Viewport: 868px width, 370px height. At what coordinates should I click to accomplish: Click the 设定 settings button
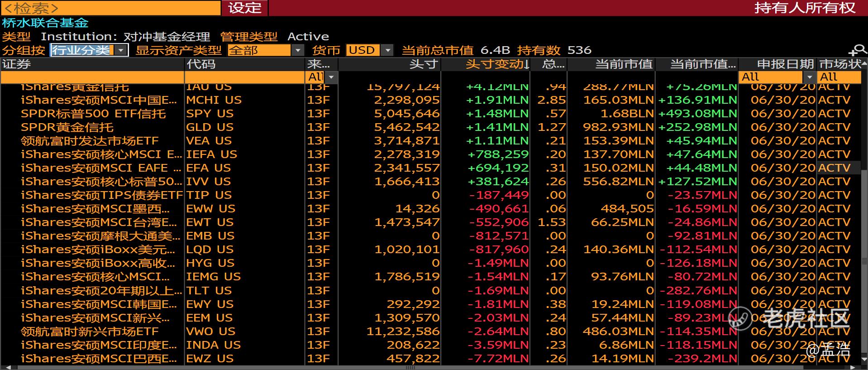pos(245,8)
